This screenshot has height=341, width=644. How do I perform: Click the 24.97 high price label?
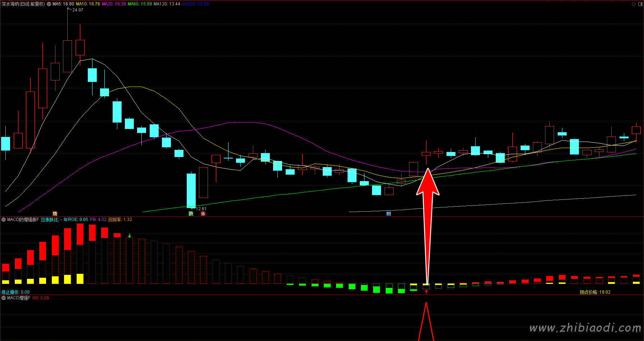click(x=78, y=10)
